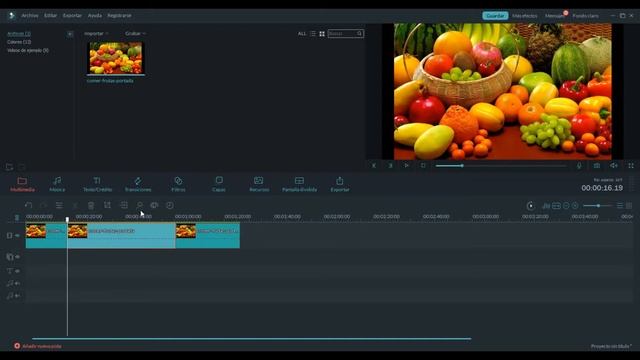Switch to Fondo claro light theme

click(585, 16)
